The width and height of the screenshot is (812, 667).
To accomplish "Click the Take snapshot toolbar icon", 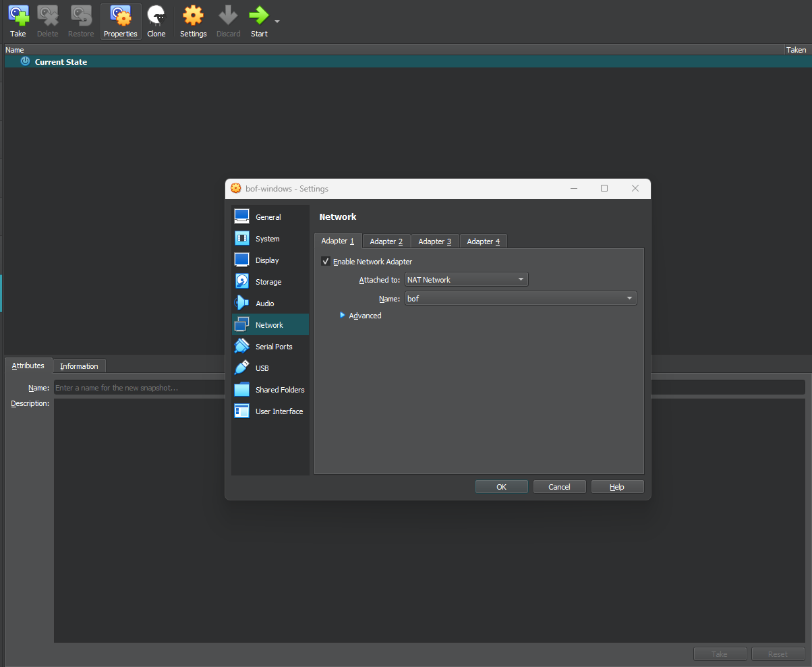I will tap(18, 21).
